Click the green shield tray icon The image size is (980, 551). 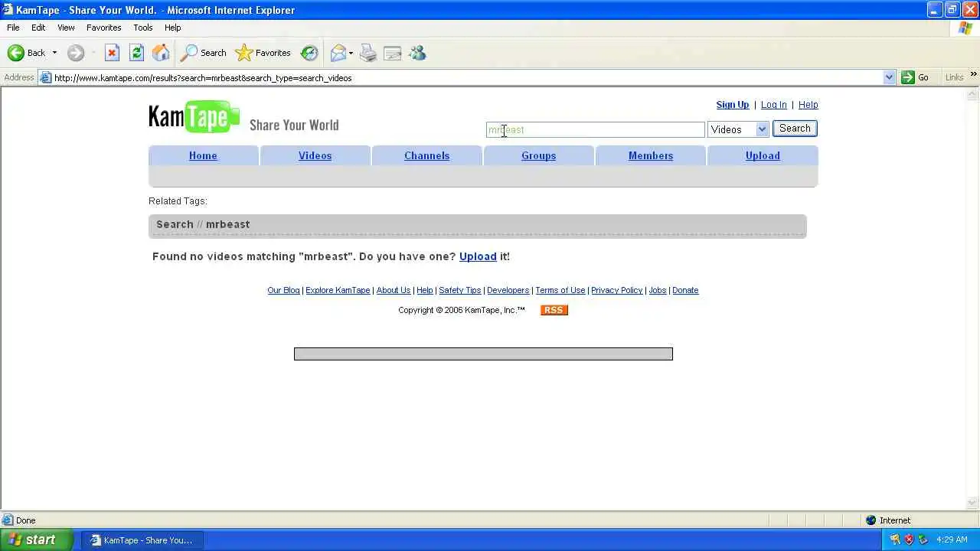(x=923, y=540)
